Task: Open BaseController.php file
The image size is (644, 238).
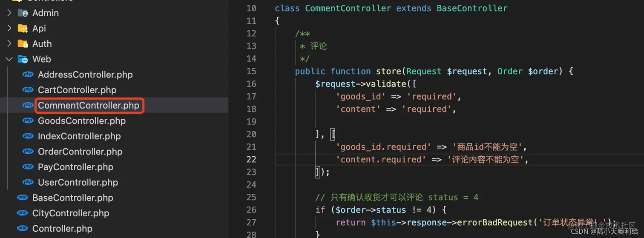Action: tap(73, 198)
